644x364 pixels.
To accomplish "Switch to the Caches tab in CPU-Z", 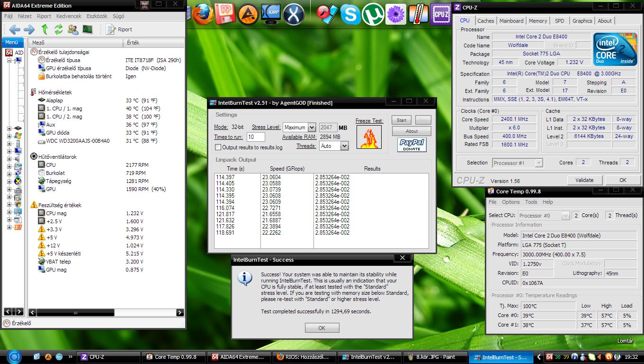I will click(485, 21).
